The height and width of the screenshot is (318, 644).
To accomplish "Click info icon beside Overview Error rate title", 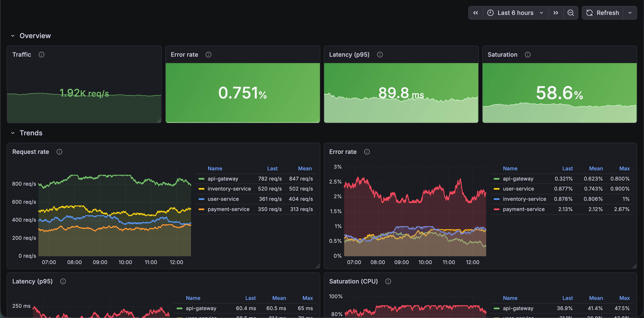I will 208,55.
